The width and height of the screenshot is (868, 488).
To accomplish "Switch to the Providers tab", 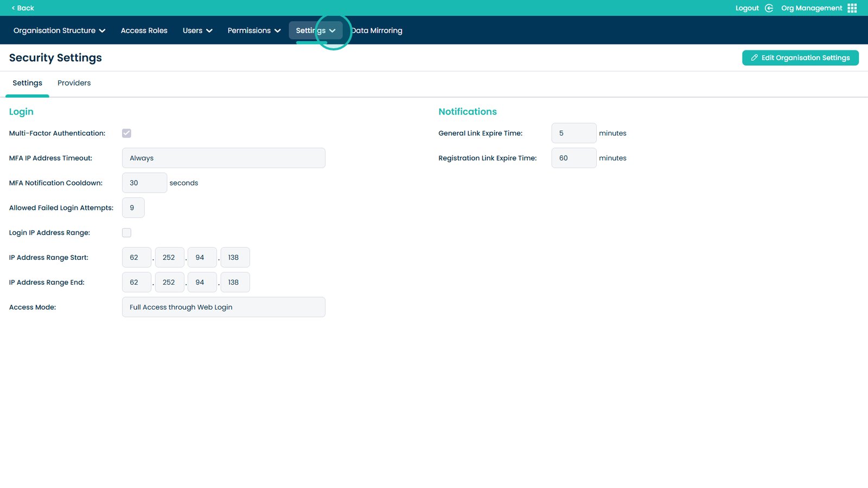I will tap(74, 83).
